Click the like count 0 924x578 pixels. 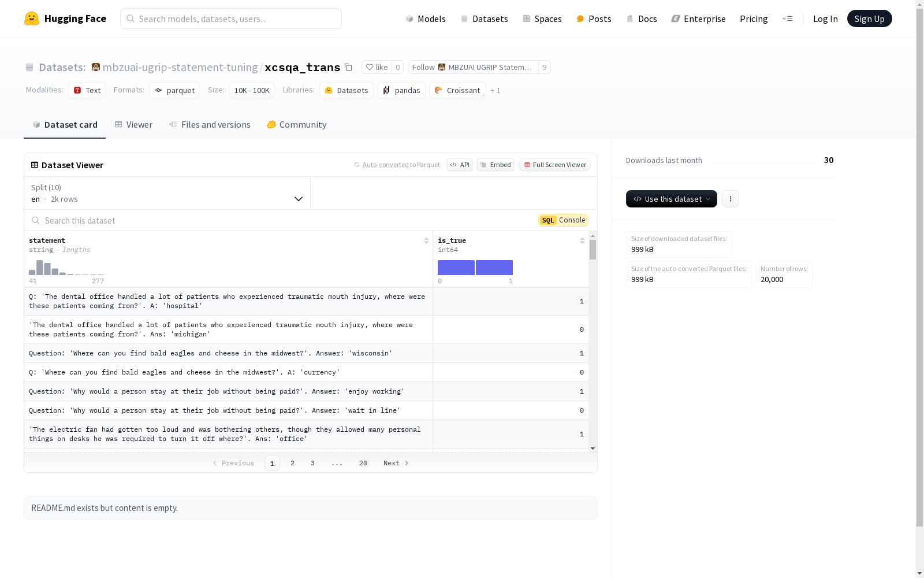coord(397,67)
